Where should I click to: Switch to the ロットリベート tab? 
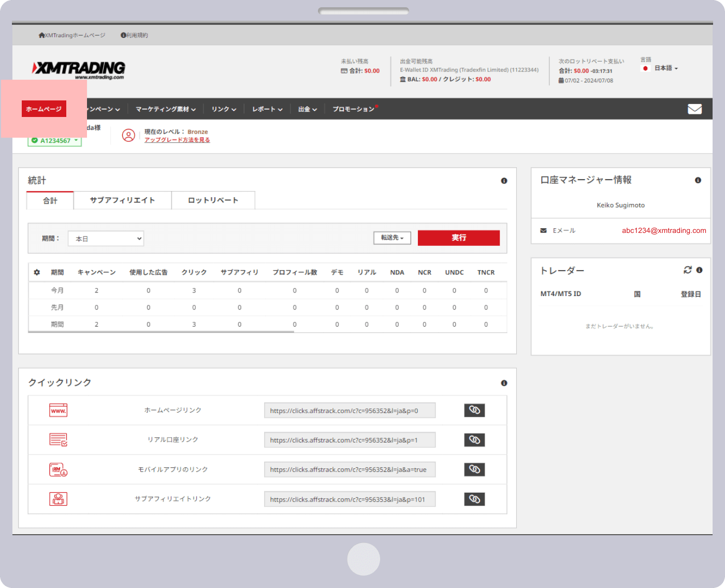[x=213, y=200]
